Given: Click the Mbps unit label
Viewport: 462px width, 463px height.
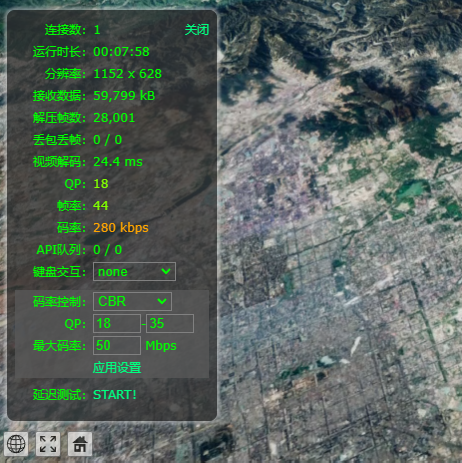Looking at the screenshot, I should click(161, 346).
